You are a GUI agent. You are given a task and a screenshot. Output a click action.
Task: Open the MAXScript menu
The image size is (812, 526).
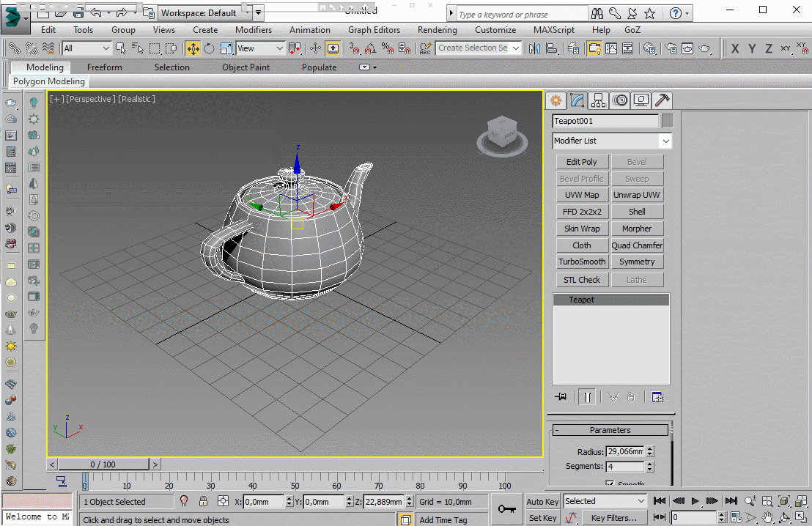coord(553,30)
